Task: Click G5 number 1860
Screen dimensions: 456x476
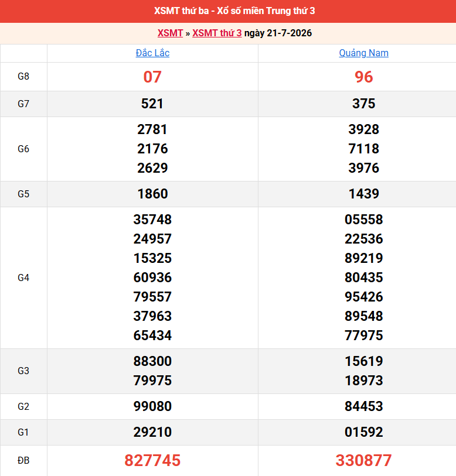Action: point(152,194)
